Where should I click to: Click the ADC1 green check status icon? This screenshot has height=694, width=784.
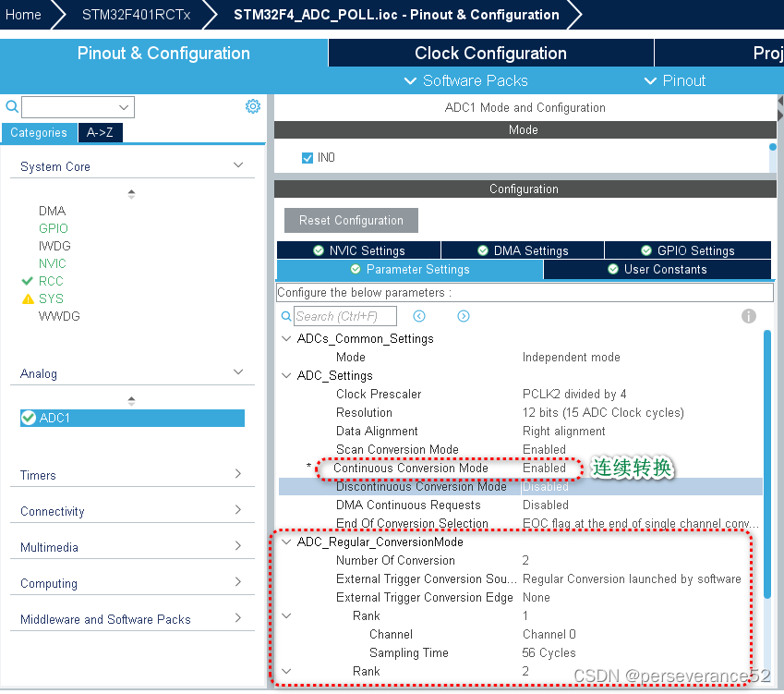[x=29, y=418]
